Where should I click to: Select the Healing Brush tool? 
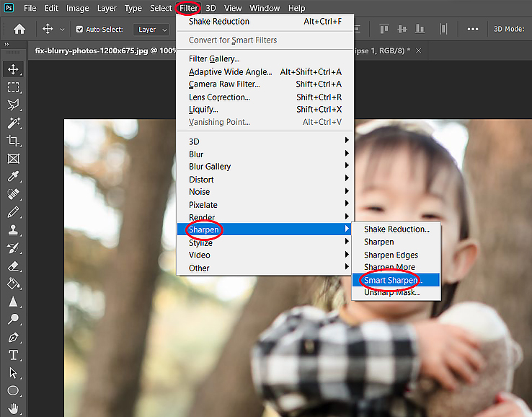click(x=13, y=194)
